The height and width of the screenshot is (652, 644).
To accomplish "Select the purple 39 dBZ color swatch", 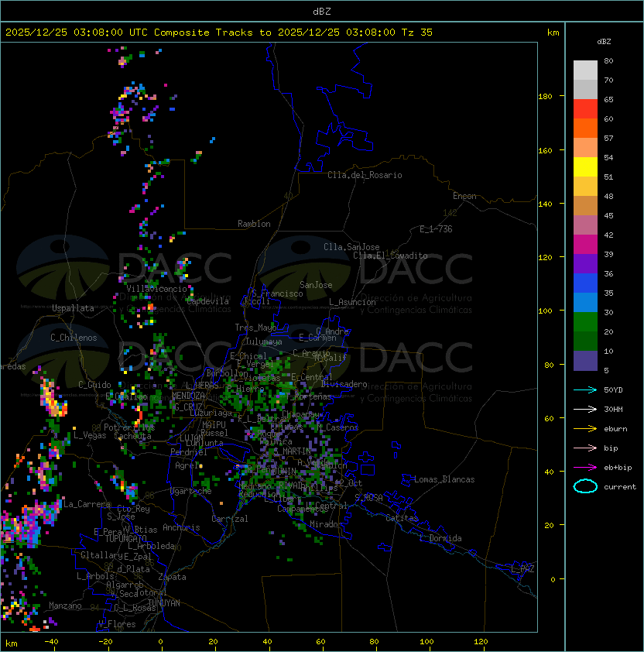I will [585, 263].
